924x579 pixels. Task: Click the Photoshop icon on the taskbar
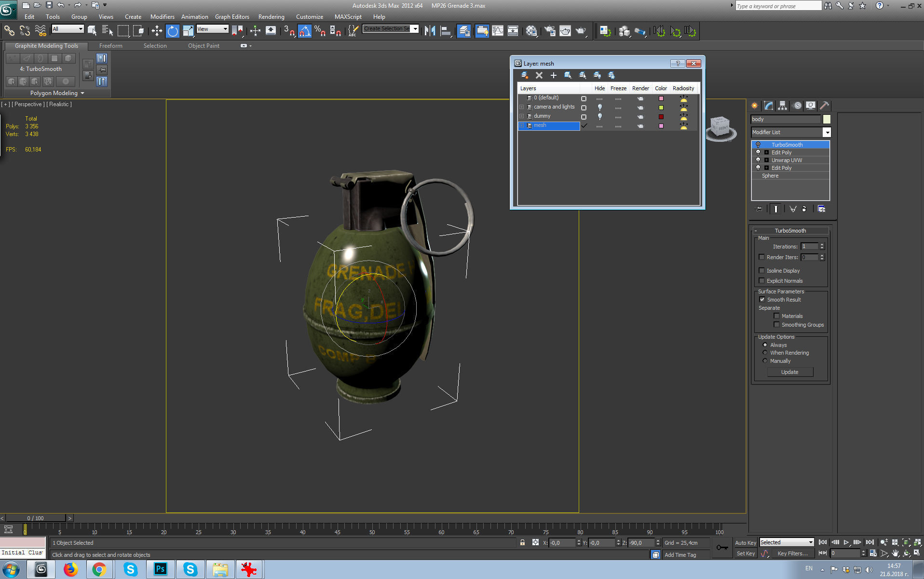point(160,569)
